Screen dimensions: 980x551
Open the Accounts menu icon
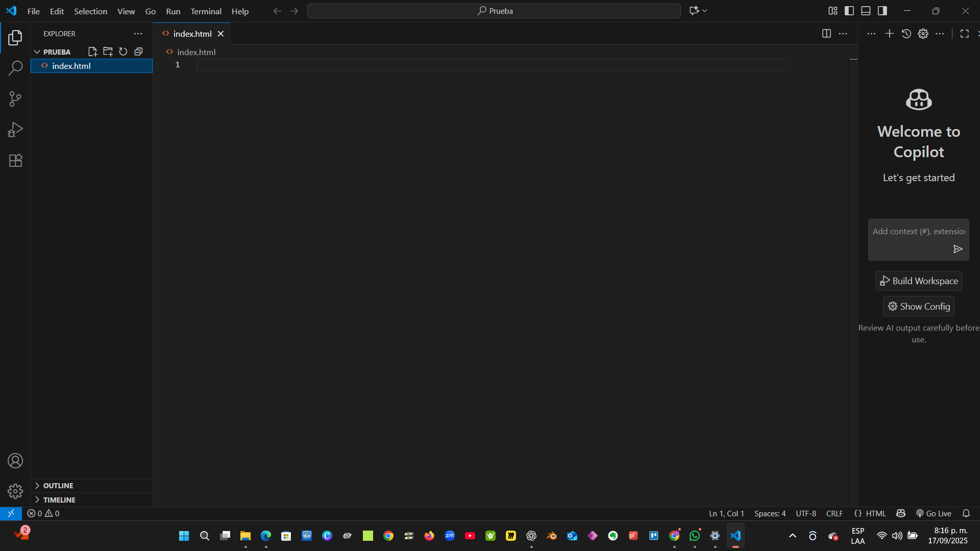click(15, 461)
